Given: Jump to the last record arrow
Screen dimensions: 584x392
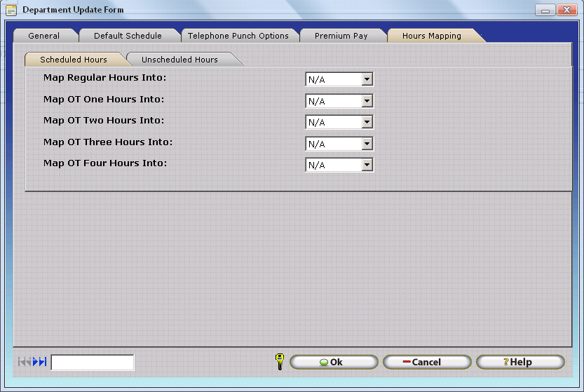Looking at the screenshot, I should coord(43,362).
